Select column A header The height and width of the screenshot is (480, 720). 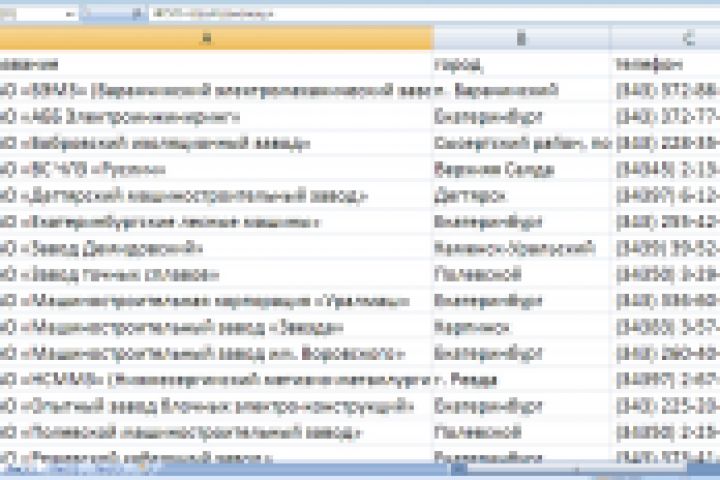(216, 38)
